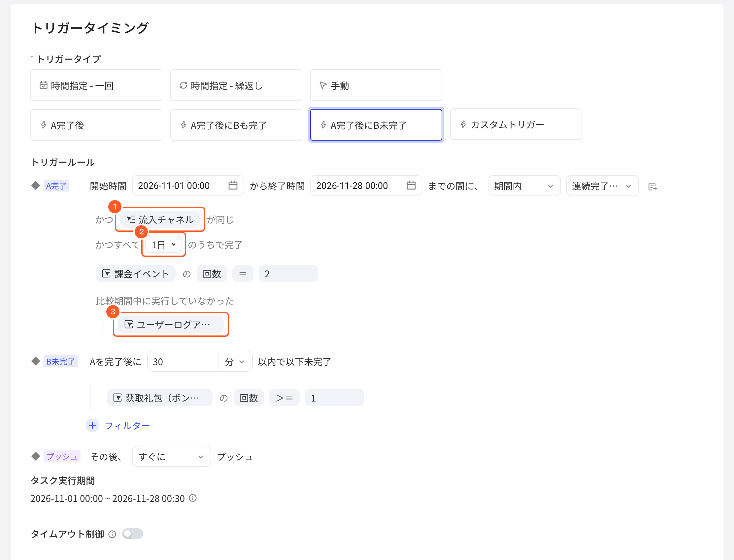Change the 分 time unit dropdown
The image size is (734, 560).
(235, 361)
